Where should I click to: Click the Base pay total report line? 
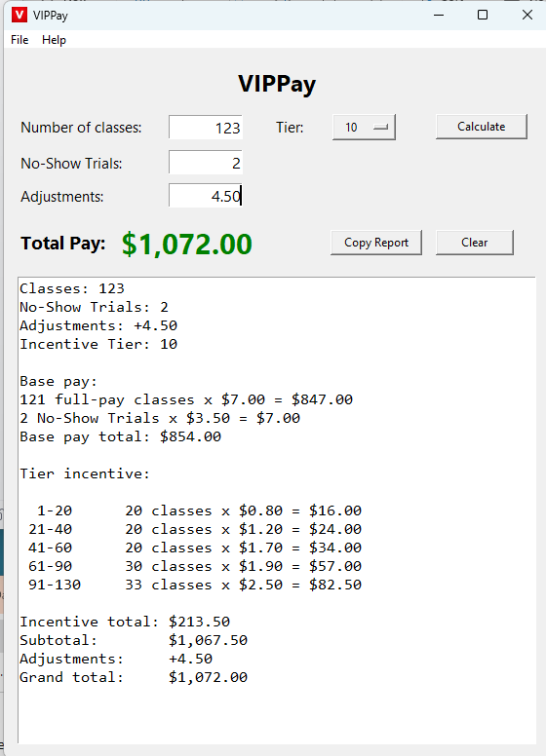point(121,436)
